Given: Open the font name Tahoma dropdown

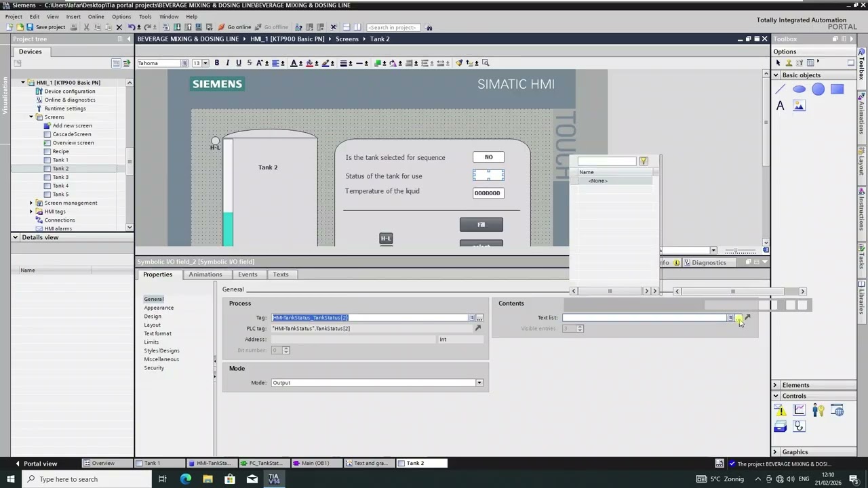Looking at the screenshot, I should point(184,63).
